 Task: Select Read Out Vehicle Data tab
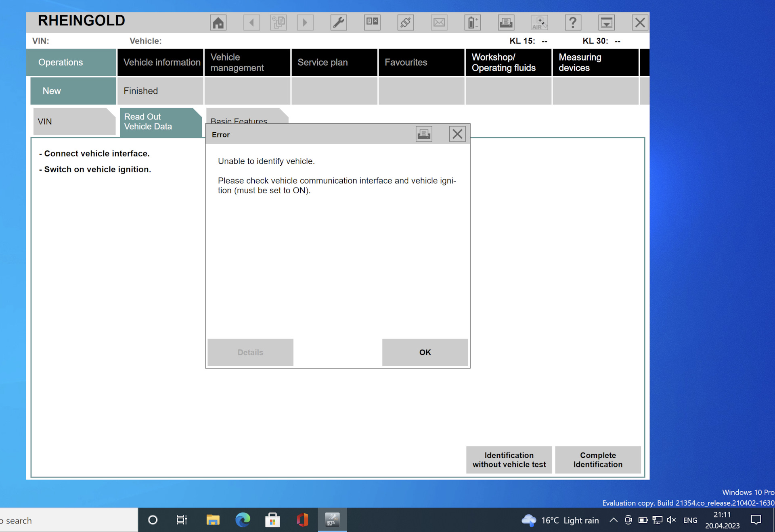click(161, 122)
